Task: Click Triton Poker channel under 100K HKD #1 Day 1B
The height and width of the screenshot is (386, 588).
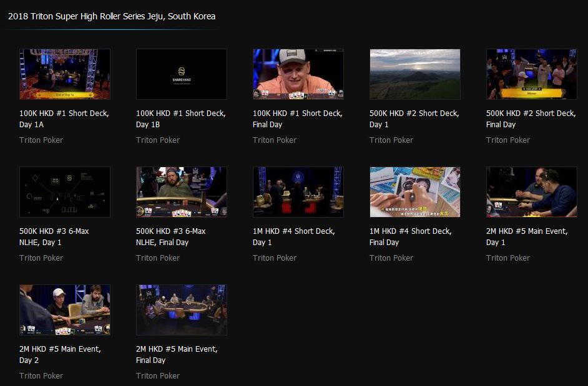Action: (158, 140)
